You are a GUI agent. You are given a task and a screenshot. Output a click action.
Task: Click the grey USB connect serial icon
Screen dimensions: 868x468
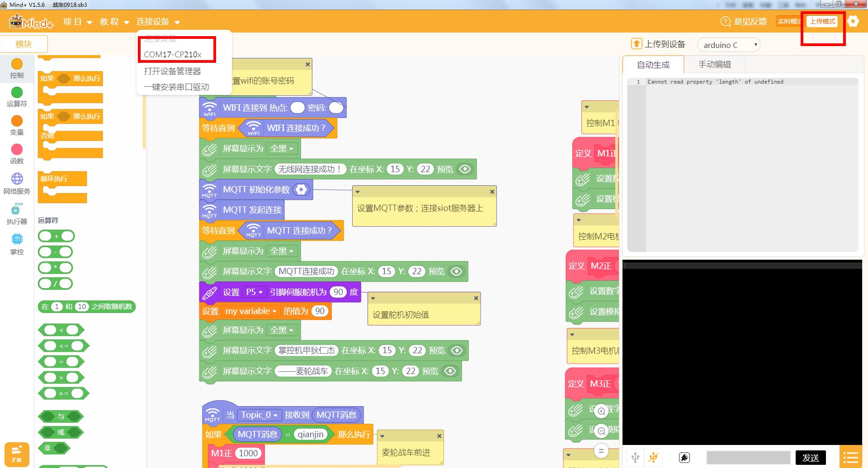click(x=635, y=457)
